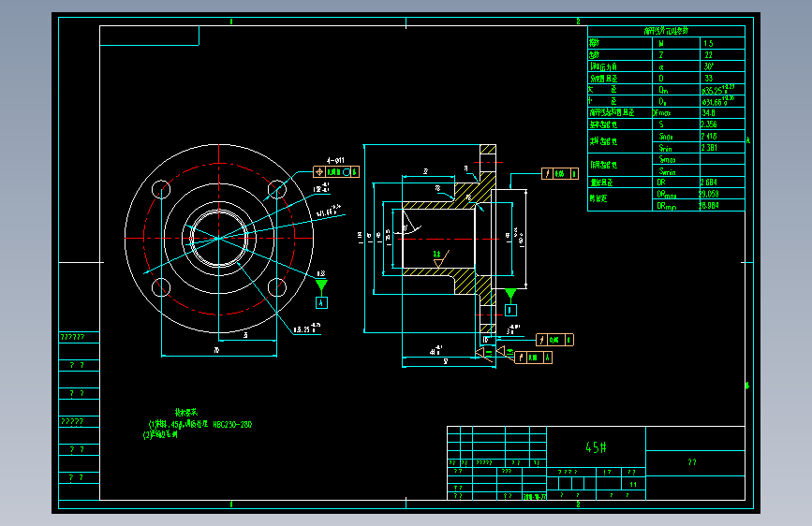Select the tooth count value 22 cell
812x526 pixels.
point(722,55)
